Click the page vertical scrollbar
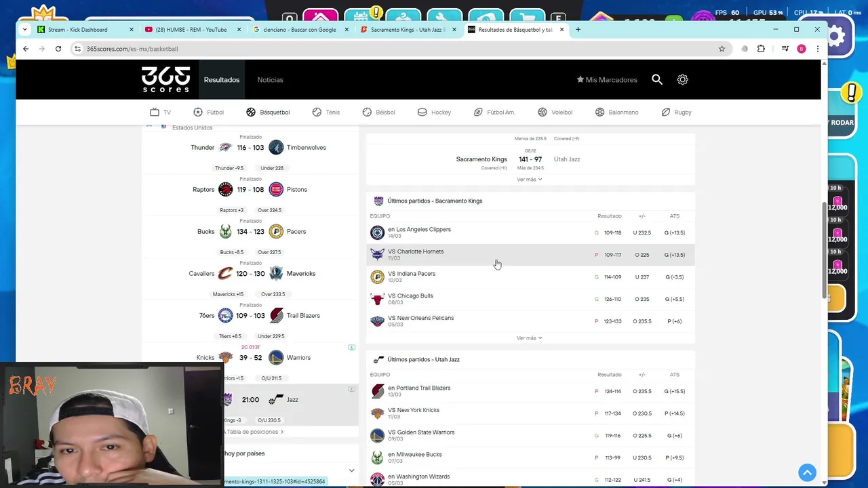 [824, 249]
